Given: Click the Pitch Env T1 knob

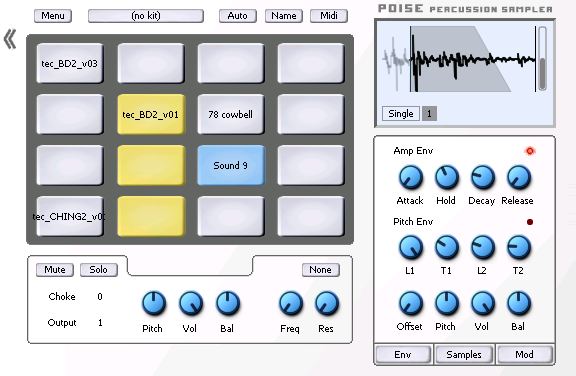Looking at the screenshot, I should point(446,247).
